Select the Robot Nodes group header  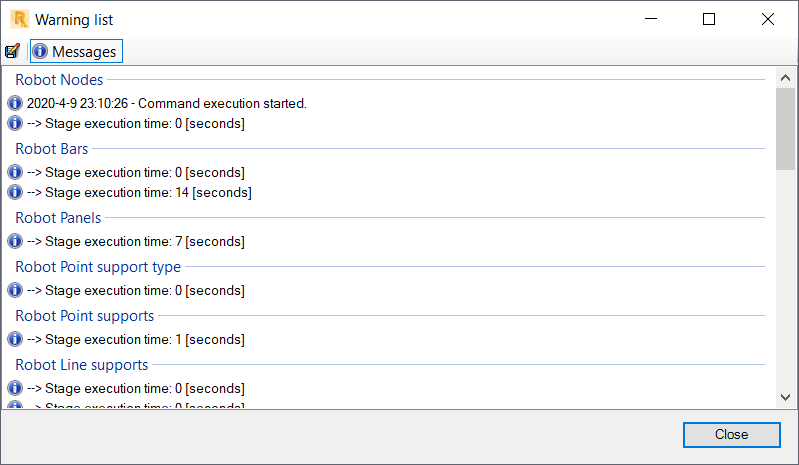[59, 79]
